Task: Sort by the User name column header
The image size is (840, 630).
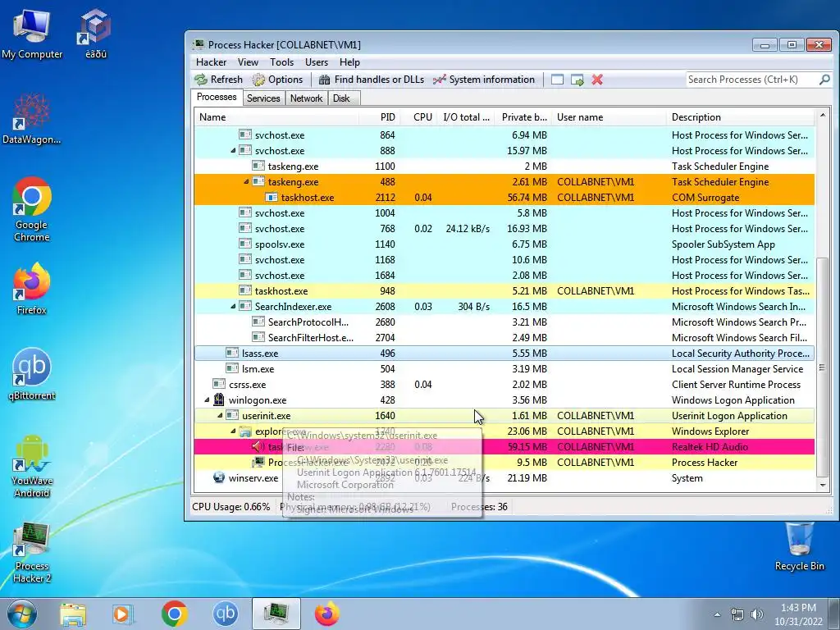Action: 609,116
